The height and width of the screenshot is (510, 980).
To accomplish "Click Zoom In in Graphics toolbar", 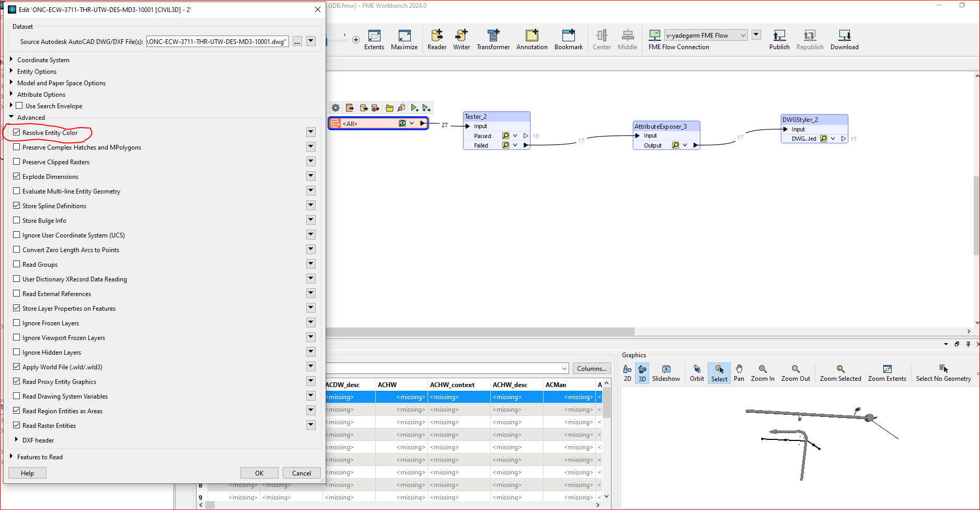I will [763, 373].
